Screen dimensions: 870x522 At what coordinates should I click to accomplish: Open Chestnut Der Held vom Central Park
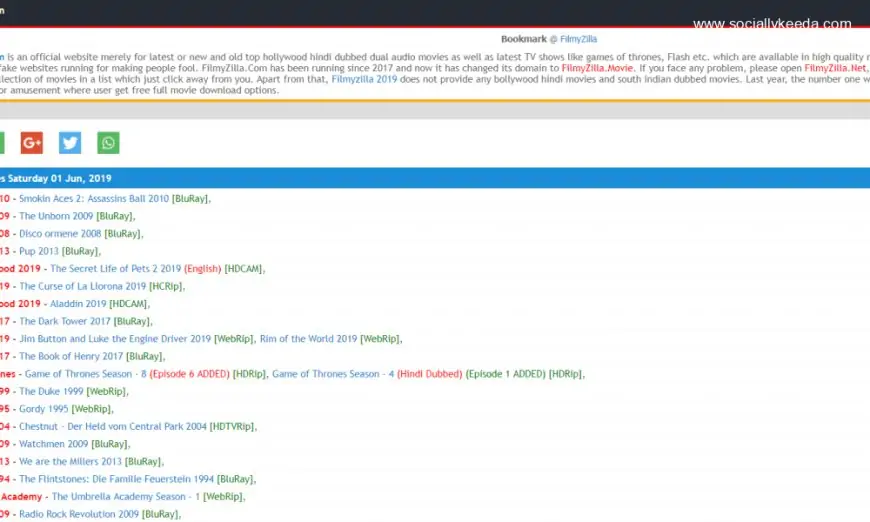[x=113, y=427]
